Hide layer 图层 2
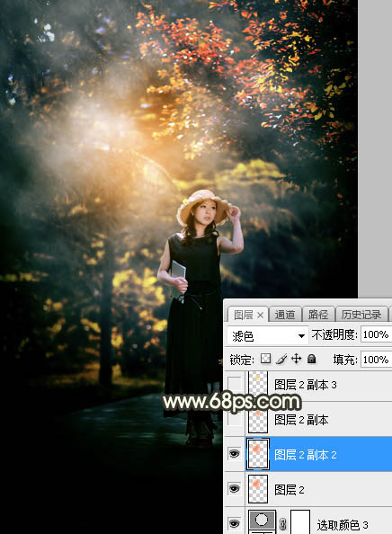The width and height of the screenshot is (392, 534). tap(235, 489)
